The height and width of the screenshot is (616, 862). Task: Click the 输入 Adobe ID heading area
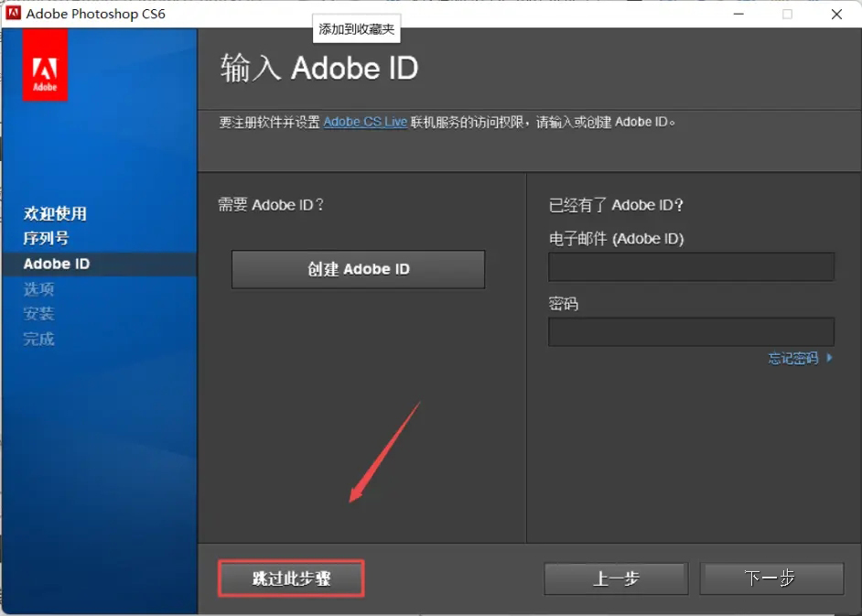(318, 69)
